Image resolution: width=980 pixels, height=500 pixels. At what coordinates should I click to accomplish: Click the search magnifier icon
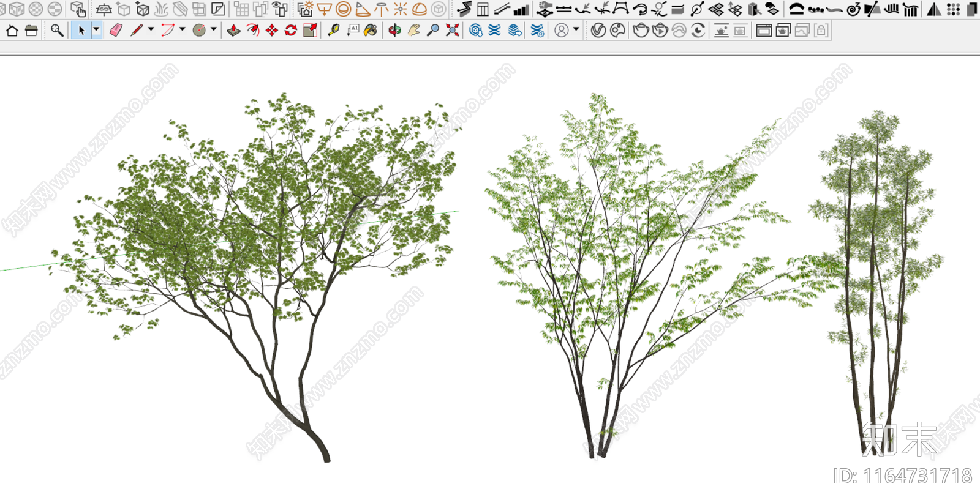57,30
